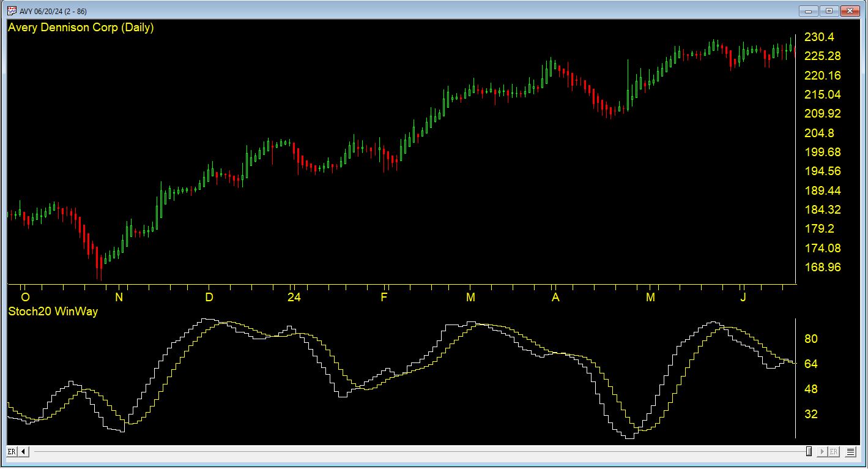Click the 24 label on the date axis
868x469 pixels.
[294, 296]
